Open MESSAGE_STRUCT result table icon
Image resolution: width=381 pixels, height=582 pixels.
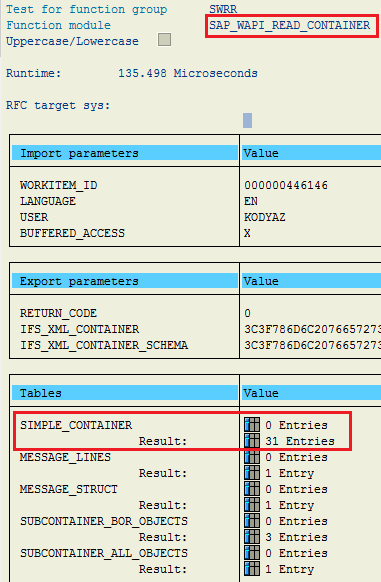252,505
